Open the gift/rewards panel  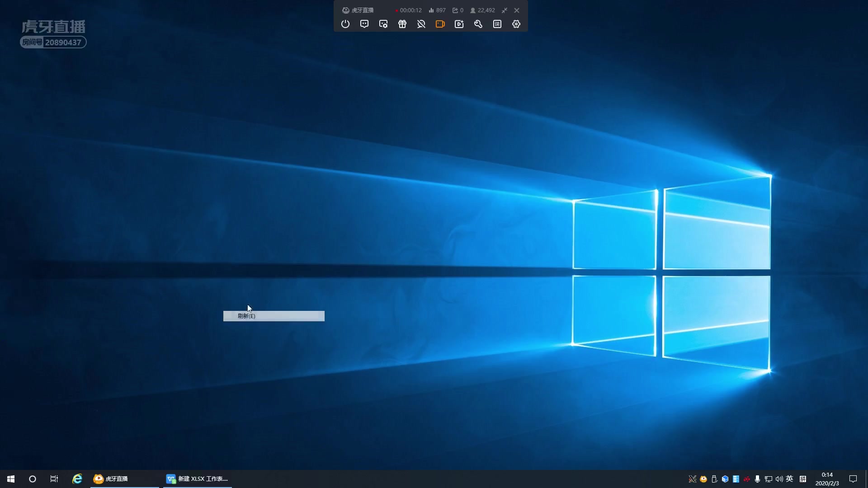coord(402,24)
